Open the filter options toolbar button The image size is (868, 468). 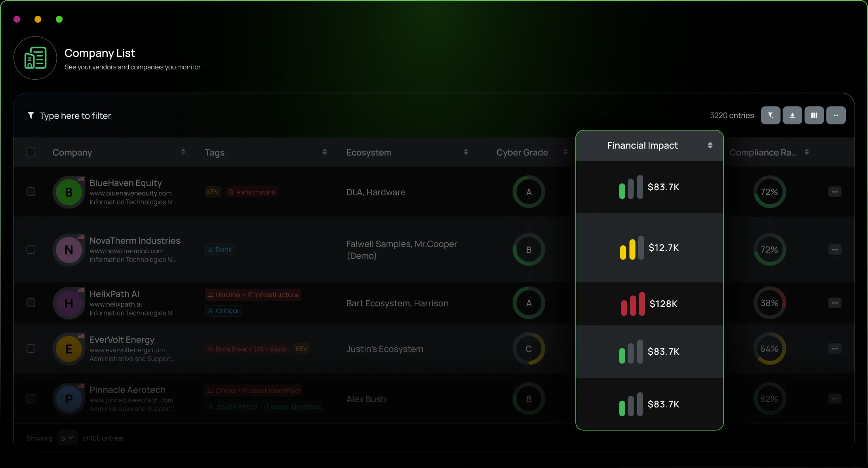tap(770, 115)
